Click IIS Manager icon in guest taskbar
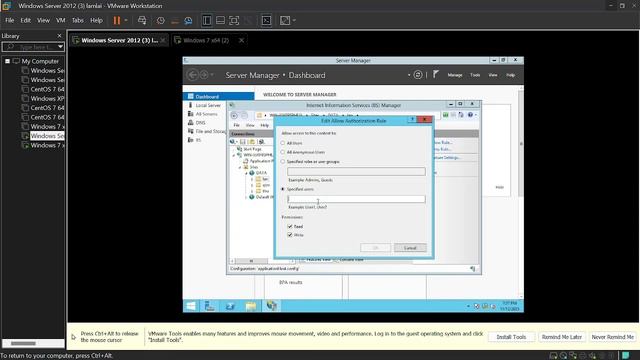Screen dimensions: 640x360 tap(271, 306)
